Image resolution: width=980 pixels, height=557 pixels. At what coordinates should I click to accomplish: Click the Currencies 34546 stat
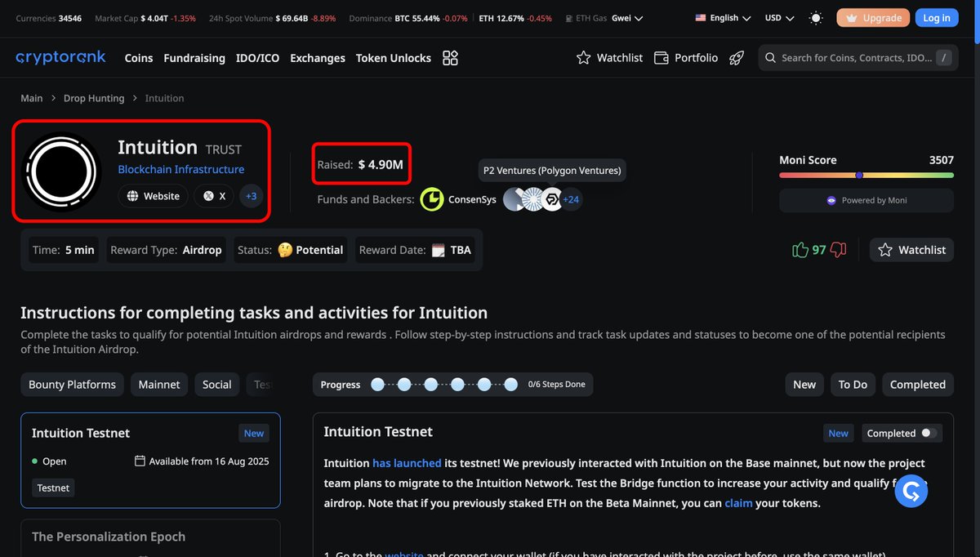(x=49, y=18)
